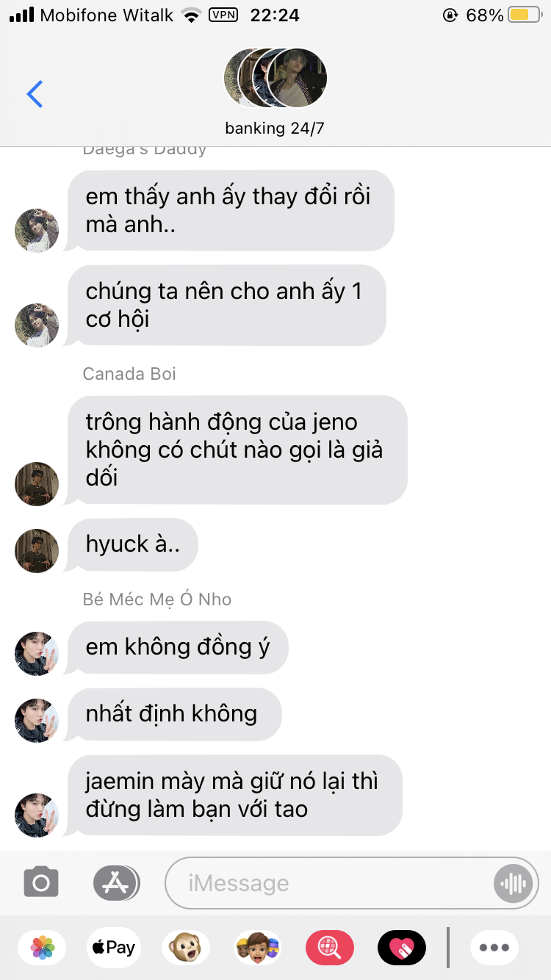Tap the avatar beside "hyuck à.."

(x=37, y=550)
